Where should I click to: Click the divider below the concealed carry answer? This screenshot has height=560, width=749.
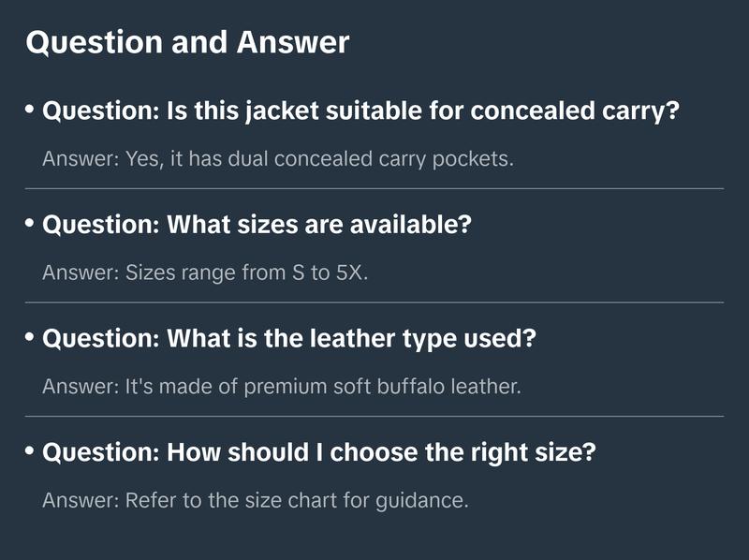(x=374, y=188)
